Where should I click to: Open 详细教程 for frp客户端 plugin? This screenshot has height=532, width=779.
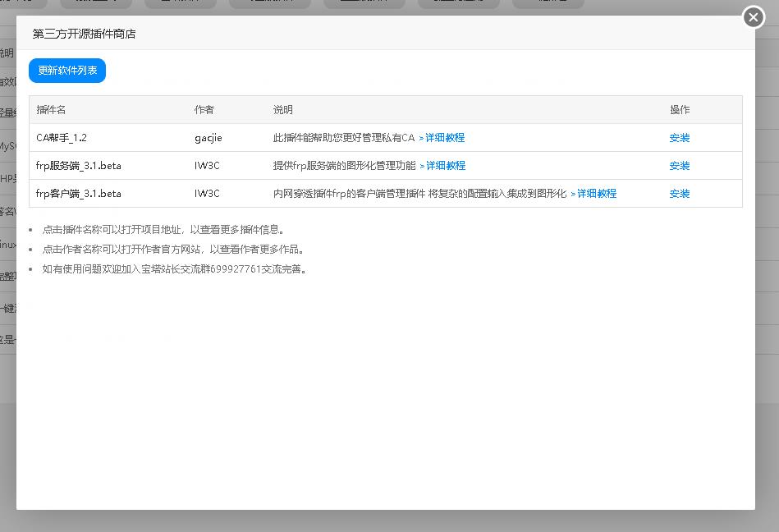(x=593, y=194)
